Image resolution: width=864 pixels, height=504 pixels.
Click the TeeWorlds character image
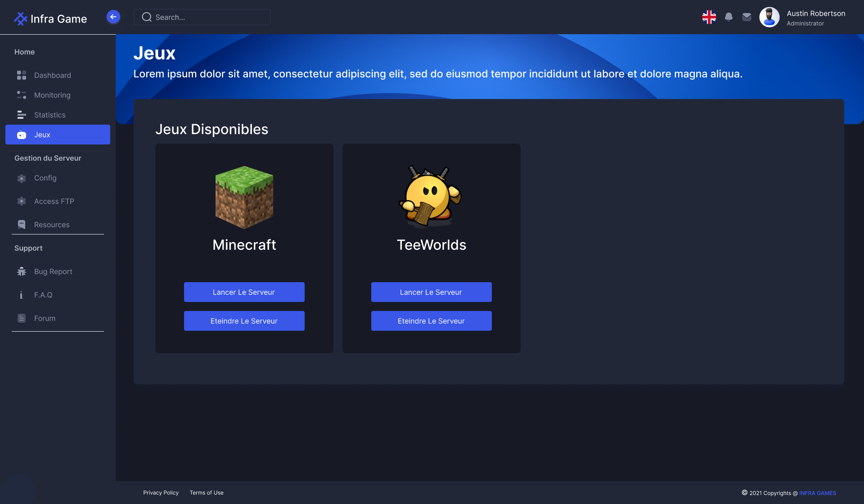431,197
